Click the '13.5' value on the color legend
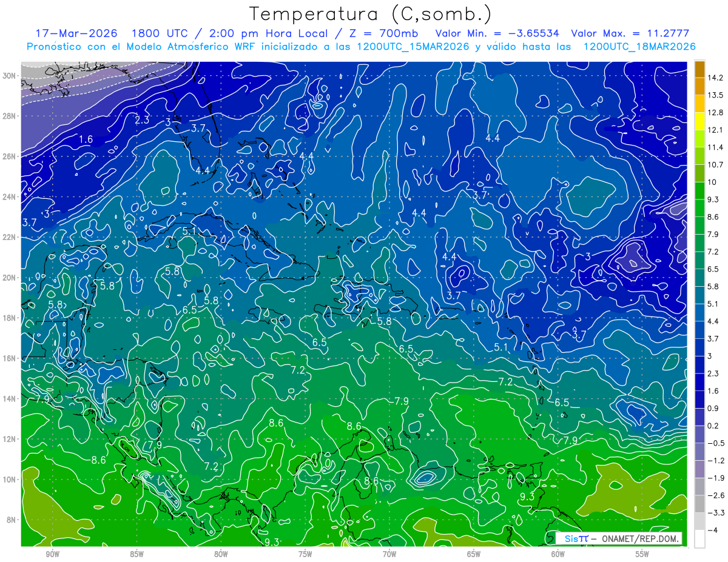The width and height of the screenshot is (728, 562). coord(715,95)
